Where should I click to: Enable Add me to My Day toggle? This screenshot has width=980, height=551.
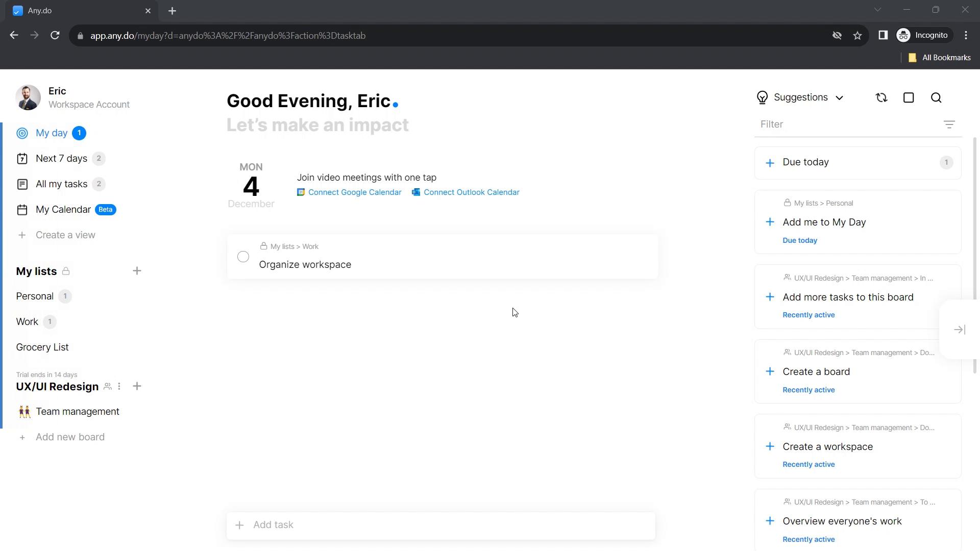click(x=769, y=221)
